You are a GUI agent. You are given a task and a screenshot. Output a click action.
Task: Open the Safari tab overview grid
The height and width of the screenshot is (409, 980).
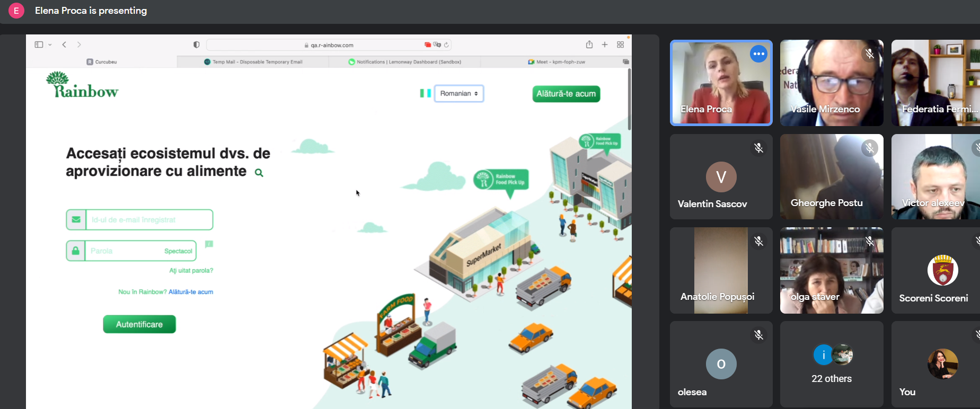[x=620, y=45]
